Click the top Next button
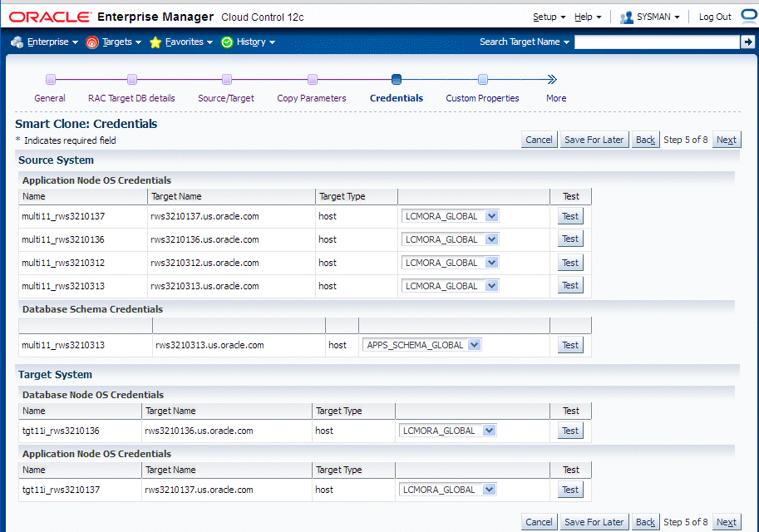Viewport: 759px width, 532px height. pyautogui.click(x=726, y=140)
